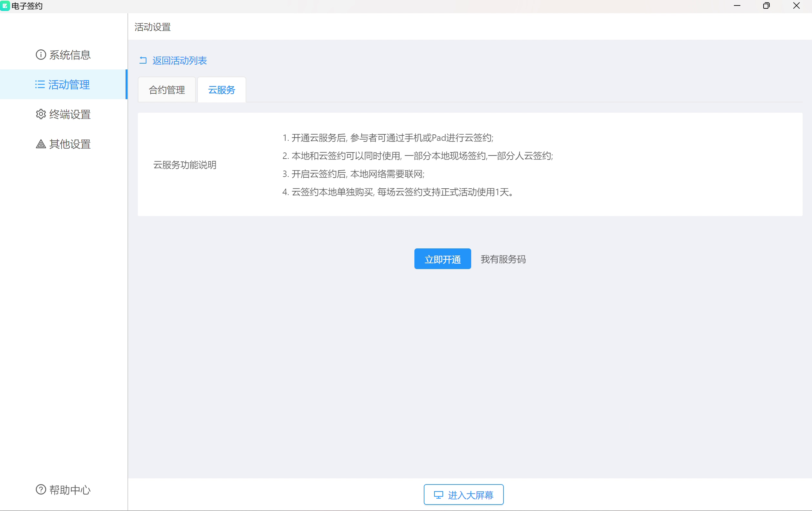Click the question mark help icon
Viewport: 812px width, 511px height.
pos(41,489)
